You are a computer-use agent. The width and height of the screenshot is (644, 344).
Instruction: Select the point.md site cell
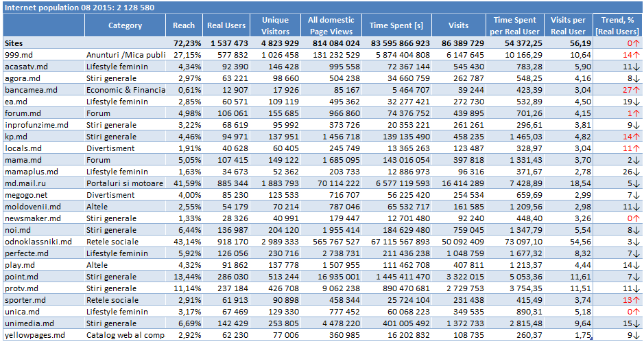(x=43, y=277)
